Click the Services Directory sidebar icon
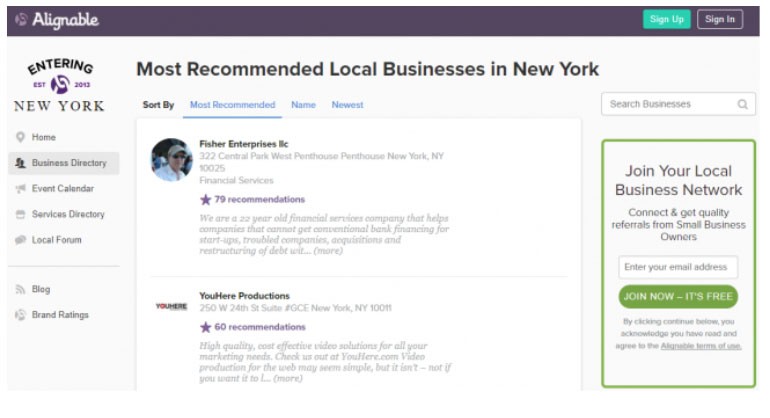 click(20, 214)
